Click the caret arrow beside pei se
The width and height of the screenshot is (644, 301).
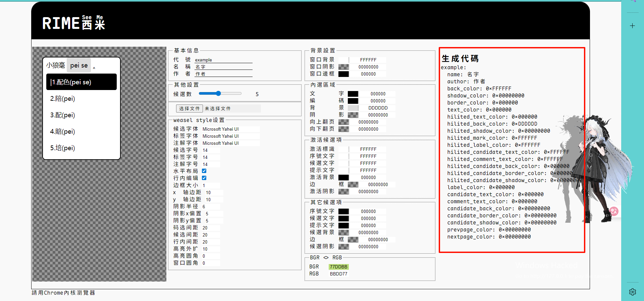tap(94, 68)
